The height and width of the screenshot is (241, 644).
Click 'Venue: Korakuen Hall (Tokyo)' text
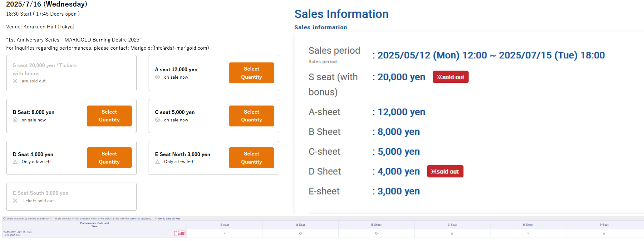pyautogui.click(x=40, y=27)
